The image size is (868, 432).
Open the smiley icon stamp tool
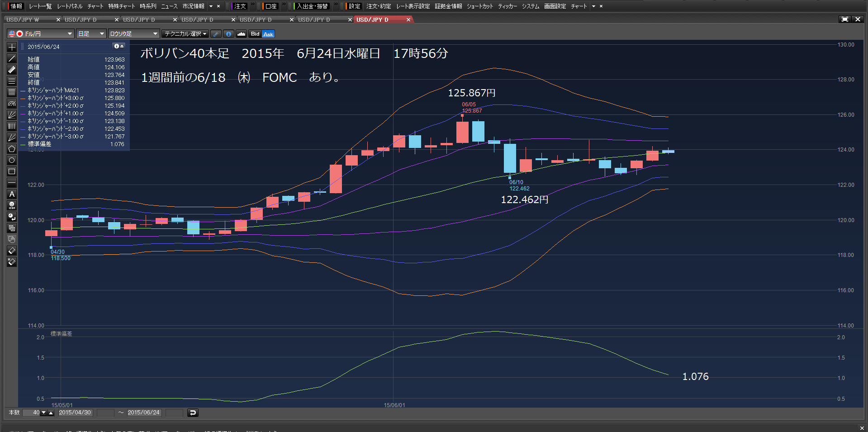(x=12, y=205)
